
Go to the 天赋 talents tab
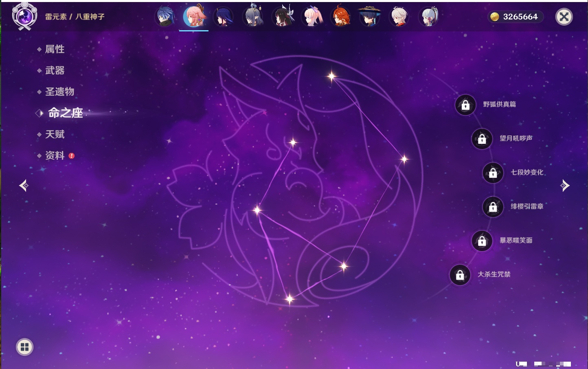[x=55, y=135]
